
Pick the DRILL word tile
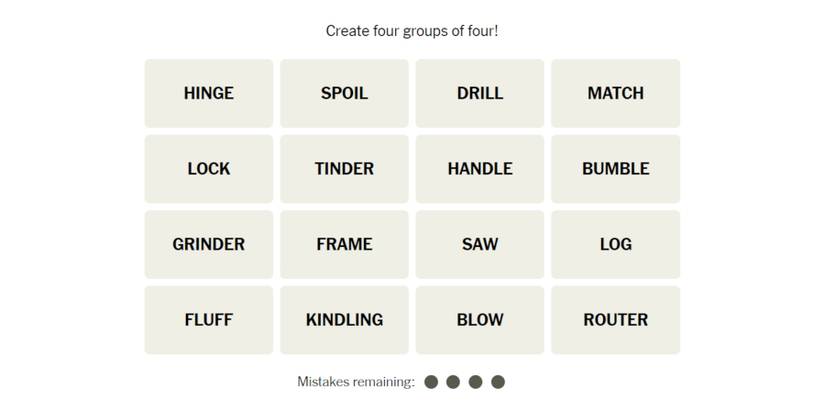(x=480, y=93)
